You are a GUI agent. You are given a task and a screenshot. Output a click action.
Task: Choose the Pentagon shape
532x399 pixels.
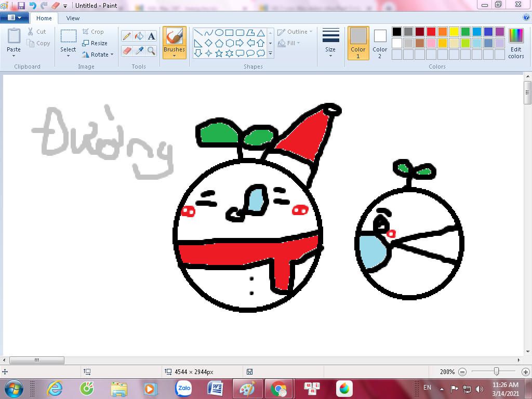(219, 43)
